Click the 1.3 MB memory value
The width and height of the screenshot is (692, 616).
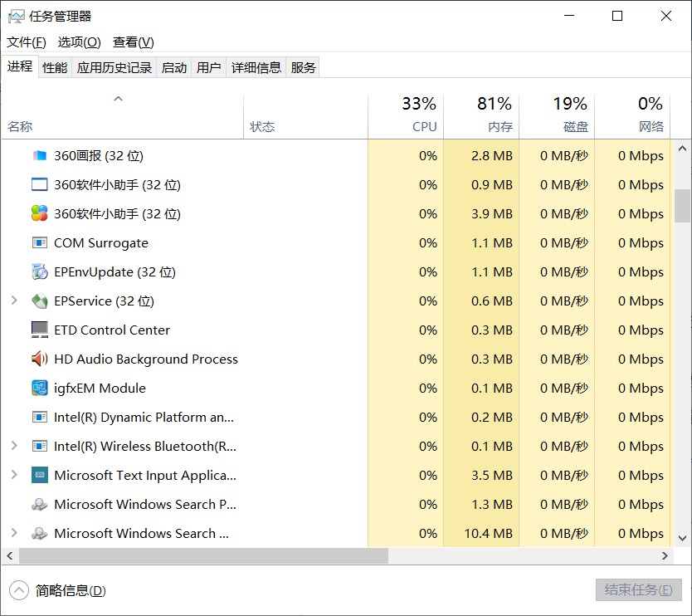(492, 504)
